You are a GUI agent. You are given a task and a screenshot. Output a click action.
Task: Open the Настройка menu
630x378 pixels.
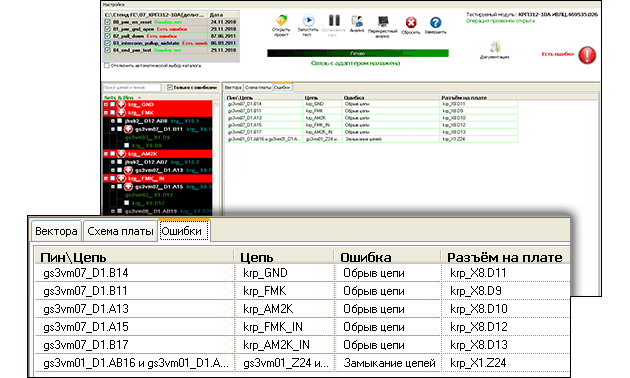click(113, 4)
